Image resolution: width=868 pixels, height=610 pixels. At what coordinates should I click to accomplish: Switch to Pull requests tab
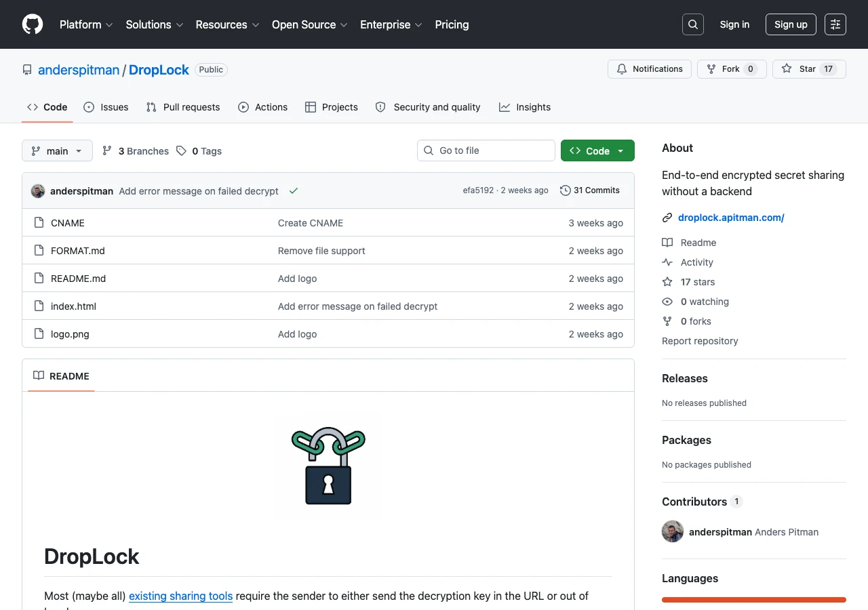click(183, 107)
